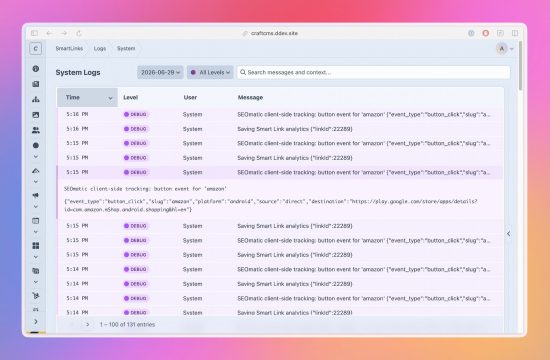This screenshot has height=360, width=550.
Task: Open the megaphone icon in the sidebar
Action: (36, 195)
